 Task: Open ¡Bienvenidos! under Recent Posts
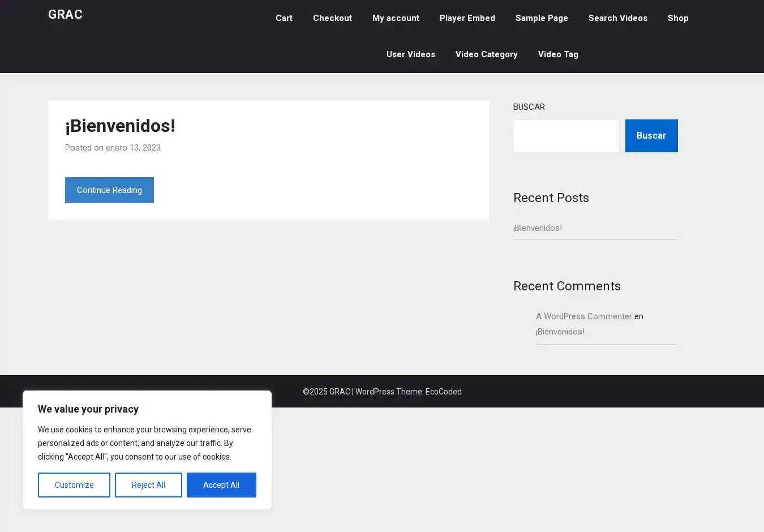tap(537, 228)
